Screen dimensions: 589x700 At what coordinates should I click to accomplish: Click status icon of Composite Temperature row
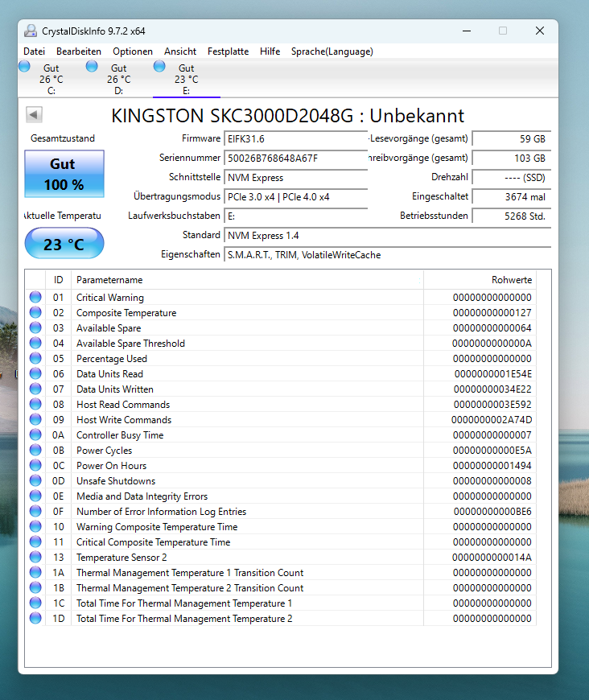tap(35, 312)
